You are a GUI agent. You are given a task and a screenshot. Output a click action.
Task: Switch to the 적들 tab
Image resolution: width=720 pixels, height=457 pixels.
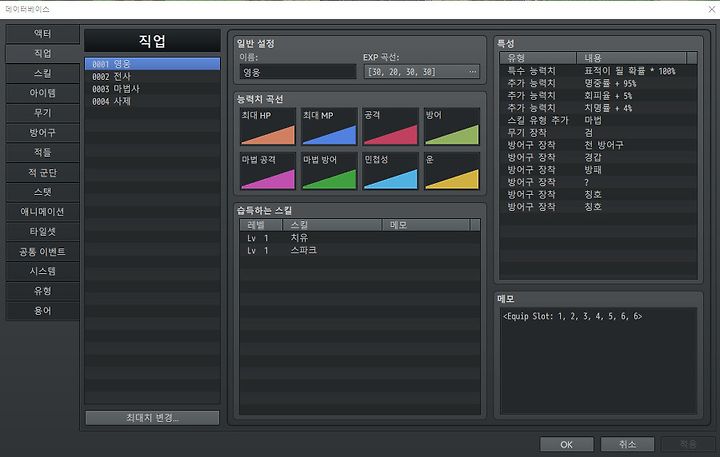point(42,152)
